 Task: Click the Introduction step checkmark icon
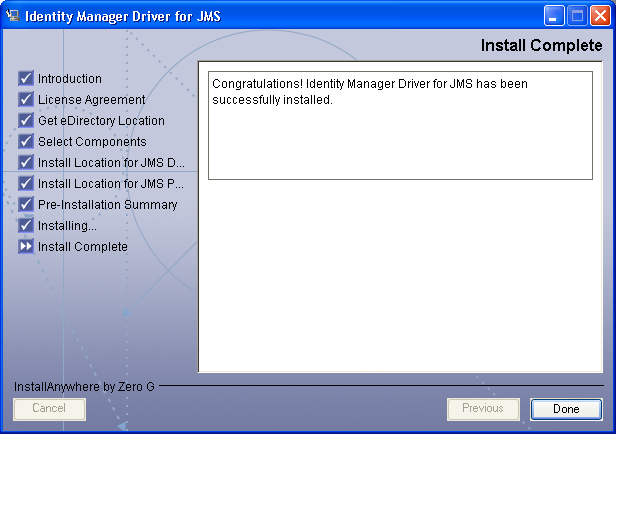click(x=26, y=78)
